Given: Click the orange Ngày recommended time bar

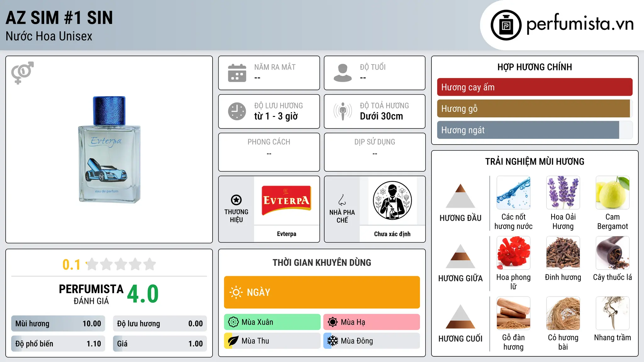Looking at the screenshot, I should pyautogui.click(x=322, y=292).
